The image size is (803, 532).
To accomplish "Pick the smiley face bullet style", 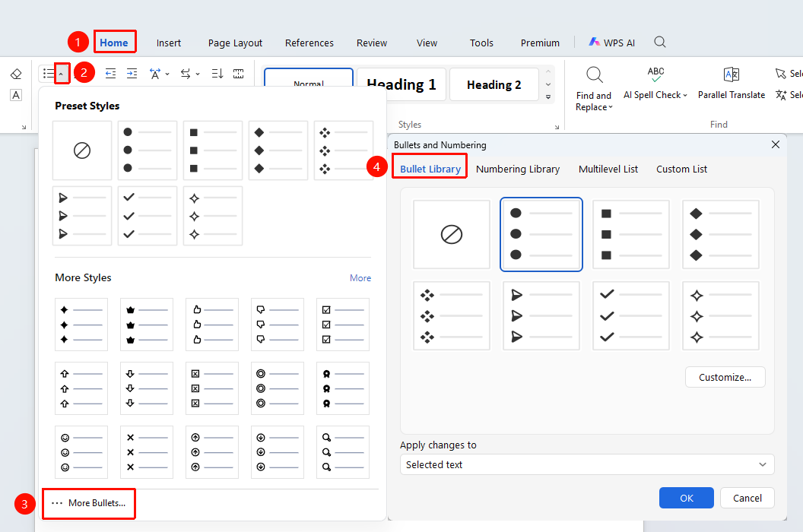I will (x=81, y=452).
